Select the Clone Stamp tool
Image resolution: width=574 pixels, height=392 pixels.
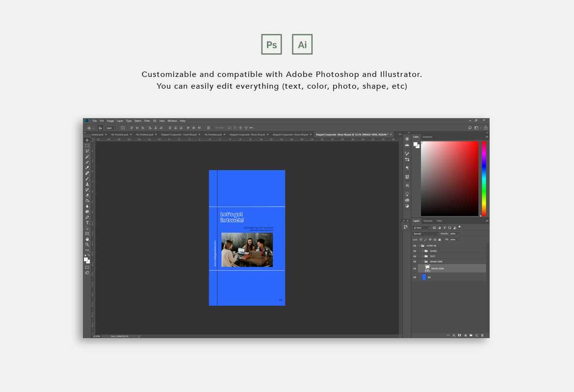coord(87,184)
